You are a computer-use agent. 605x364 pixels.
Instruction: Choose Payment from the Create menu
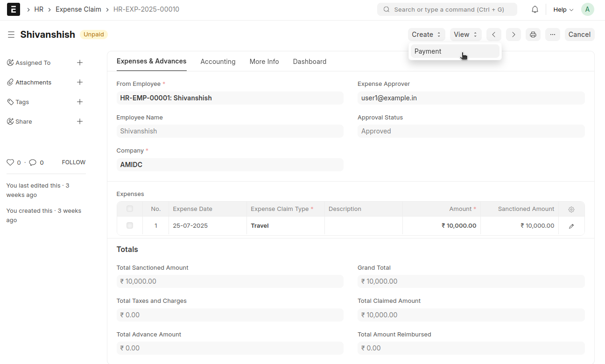428,51
